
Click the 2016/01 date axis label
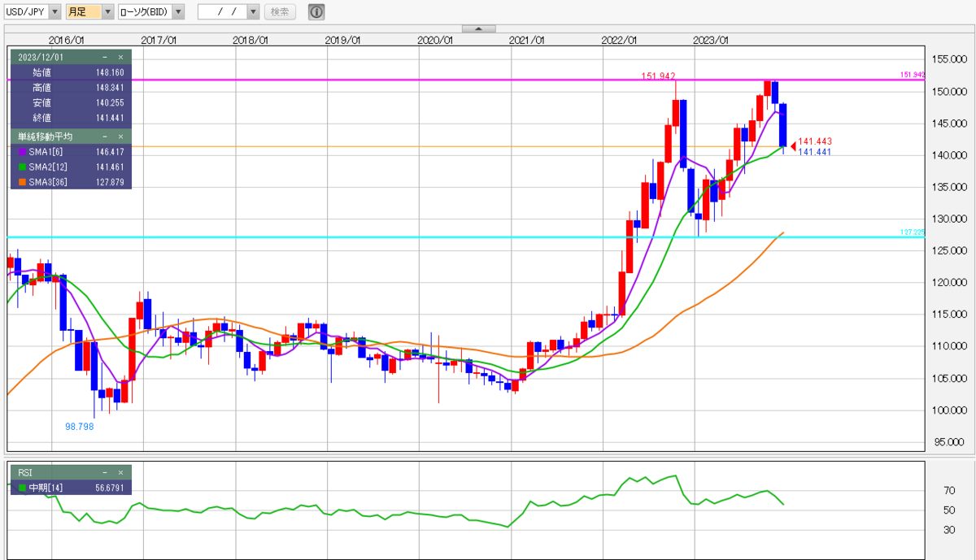[x=67, y=39]
